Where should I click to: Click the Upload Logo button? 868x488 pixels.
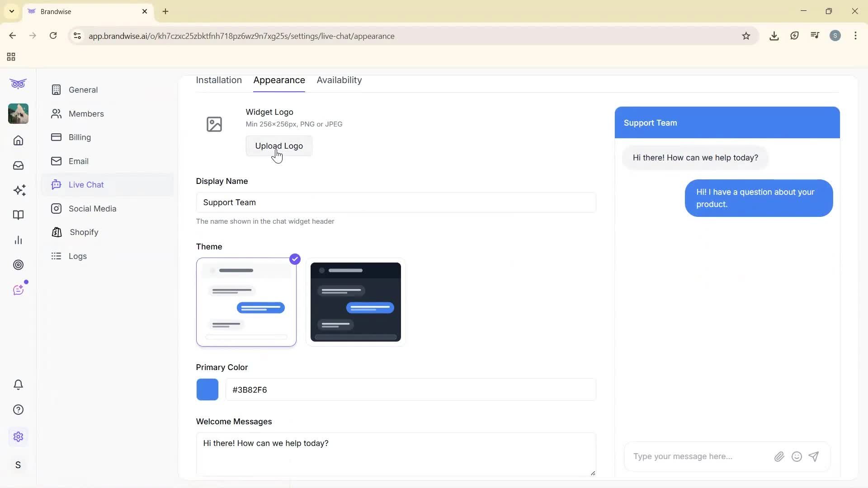pos(279,145)
